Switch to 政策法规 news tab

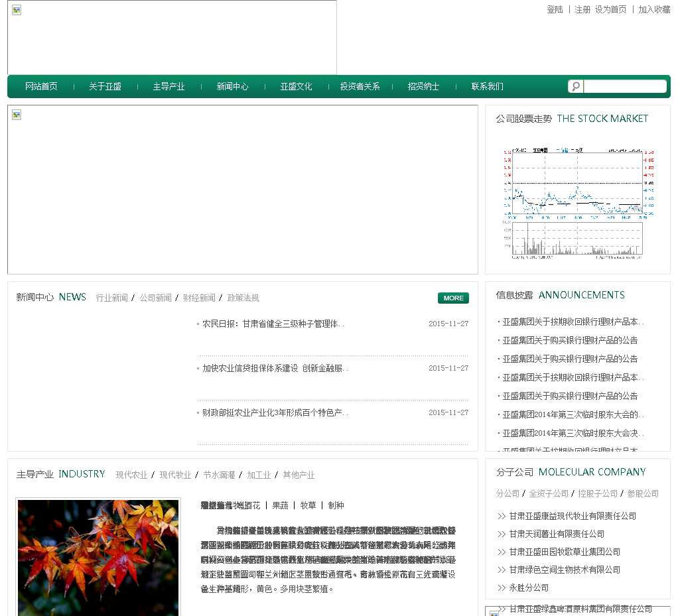[x=243, y=298]
